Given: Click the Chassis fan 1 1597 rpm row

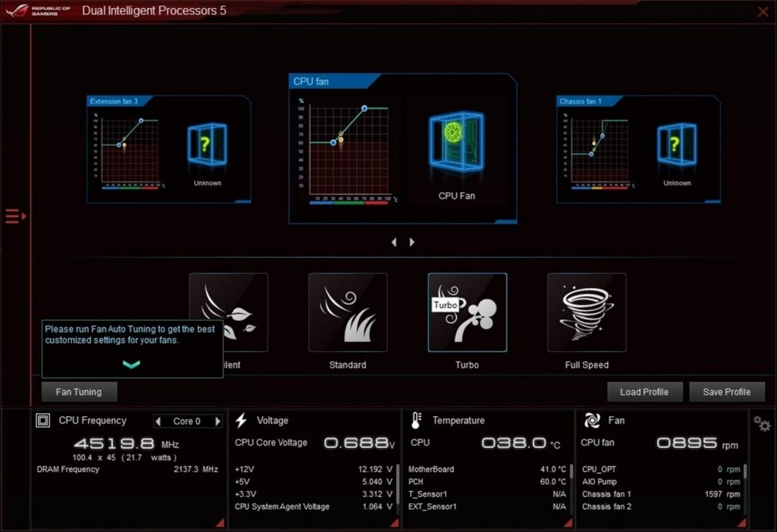Looking at the screenshot, I should (x=661, y=494).
